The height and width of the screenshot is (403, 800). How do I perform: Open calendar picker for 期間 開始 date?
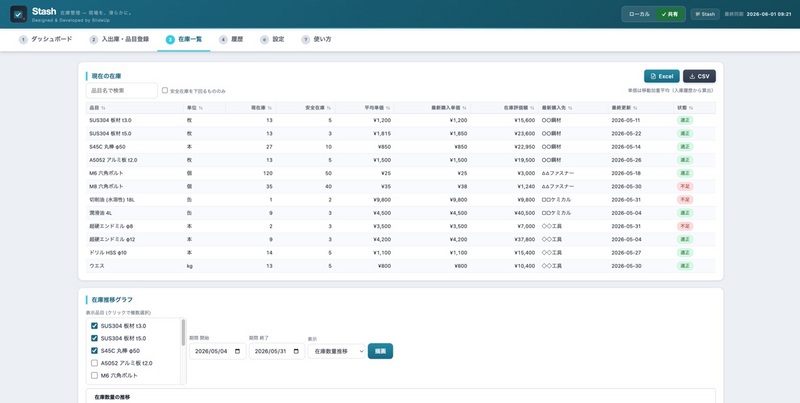(x=237, y=351)
